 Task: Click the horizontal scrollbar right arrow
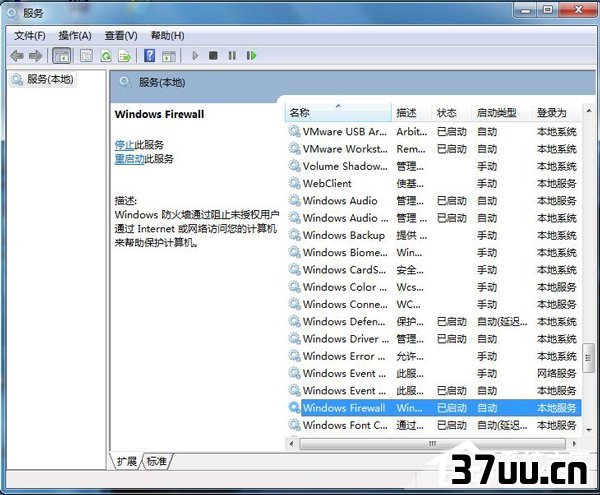(x=574, y=444)
